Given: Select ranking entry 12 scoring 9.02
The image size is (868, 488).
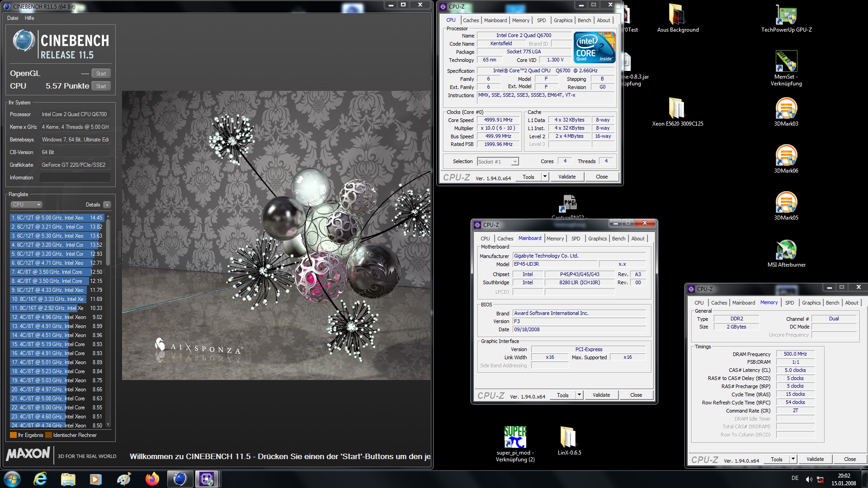Looking at the screenshot, I should pyautogui.click(x=57, y=317).
